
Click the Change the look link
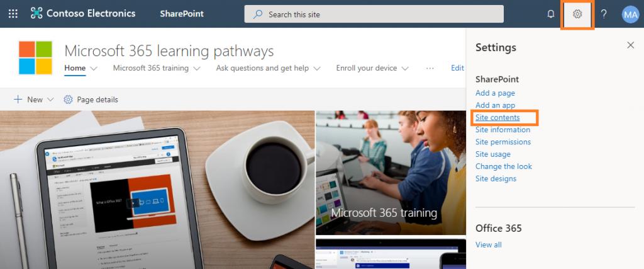(x=504, y=166)
